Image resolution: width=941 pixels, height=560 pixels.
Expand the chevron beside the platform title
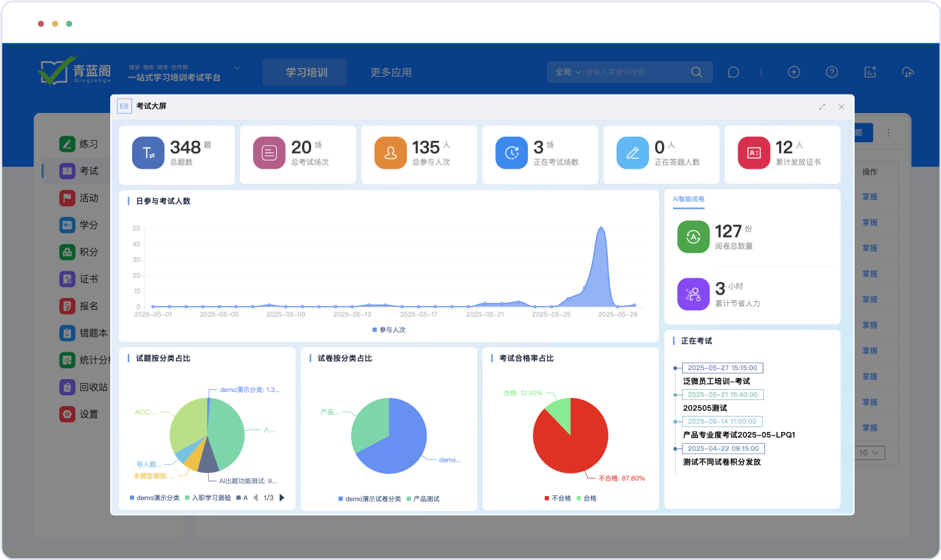(x=237, y=68)
